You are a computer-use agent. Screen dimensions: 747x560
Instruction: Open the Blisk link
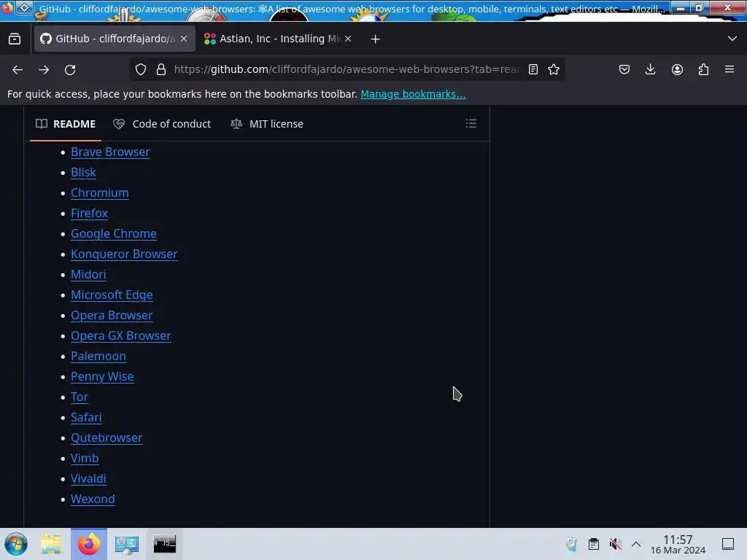tap(83, 172)
